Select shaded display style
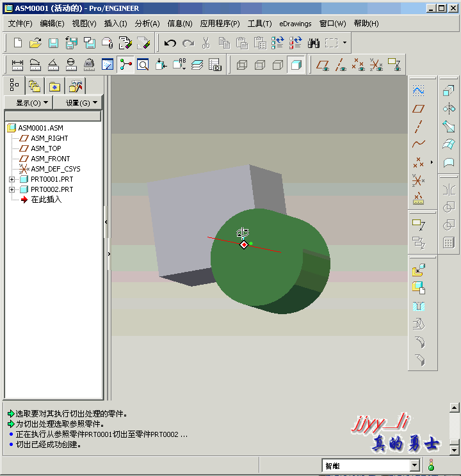 pos(296,65)
